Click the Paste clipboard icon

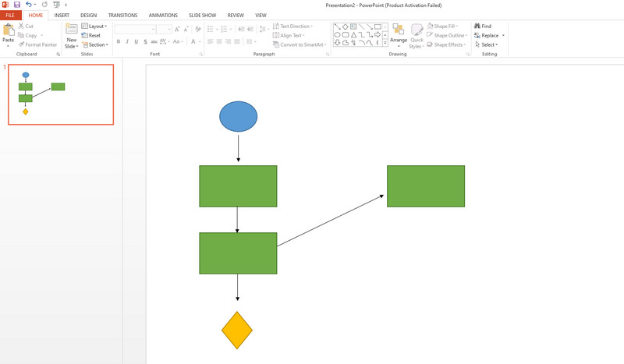click(x=9, y=30)
